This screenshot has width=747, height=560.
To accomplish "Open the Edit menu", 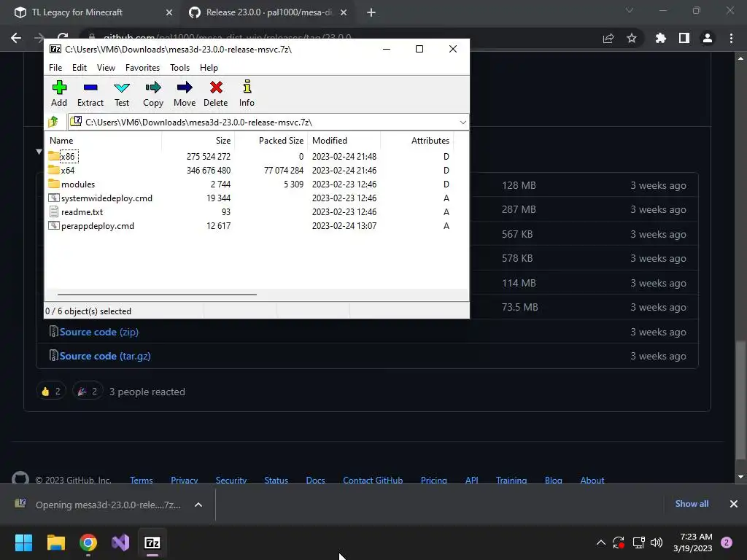I will point(79,68).
